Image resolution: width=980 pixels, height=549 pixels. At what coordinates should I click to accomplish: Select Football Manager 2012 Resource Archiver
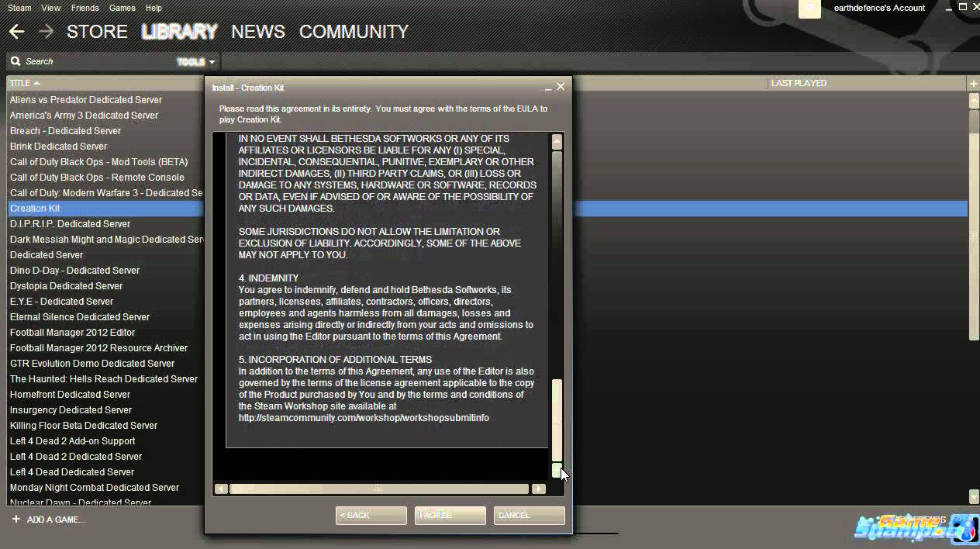click(x=98, y=347)
